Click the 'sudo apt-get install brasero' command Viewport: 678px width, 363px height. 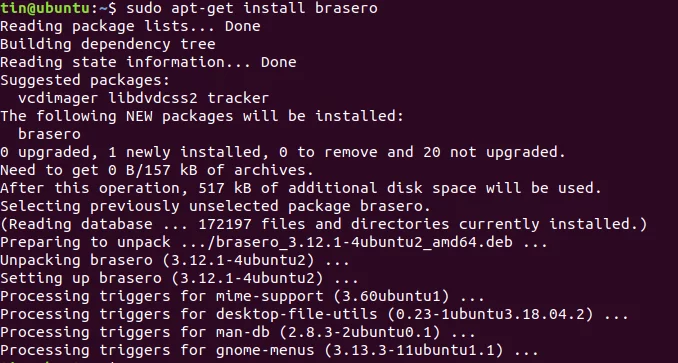coord(252,8)
